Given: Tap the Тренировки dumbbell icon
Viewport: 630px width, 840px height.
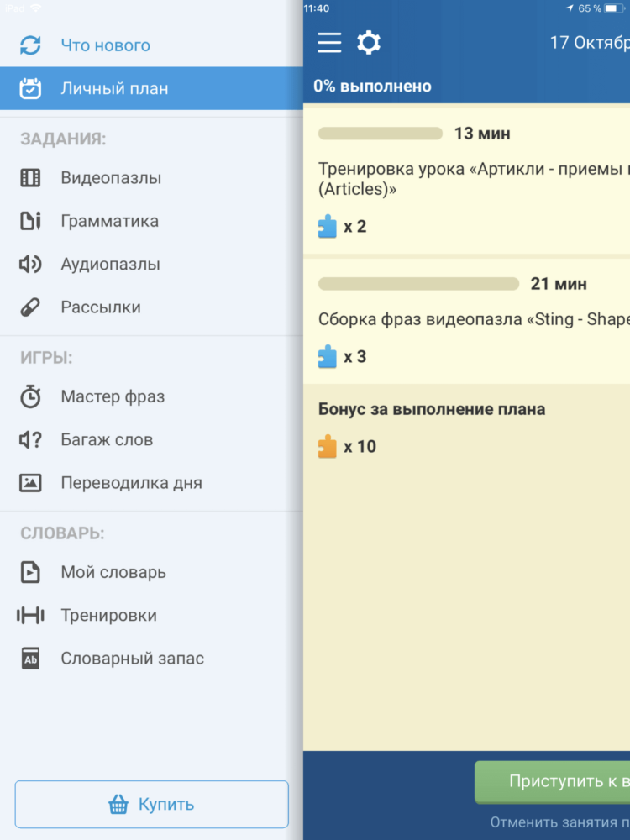Looking at the screenshot, I should (30, 615).
